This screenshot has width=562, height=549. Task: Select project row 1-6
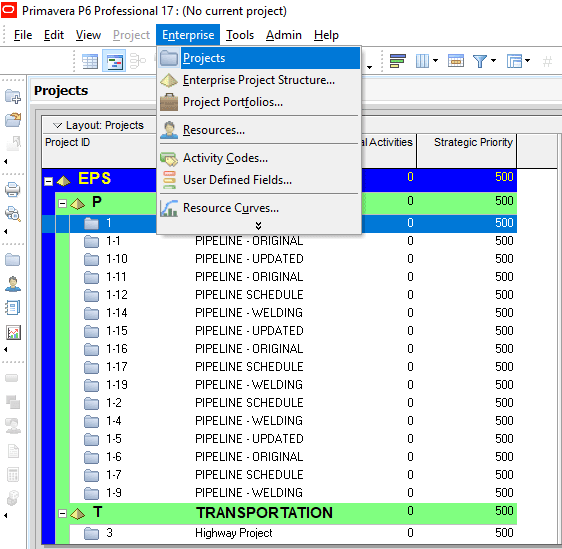[293, 457]
